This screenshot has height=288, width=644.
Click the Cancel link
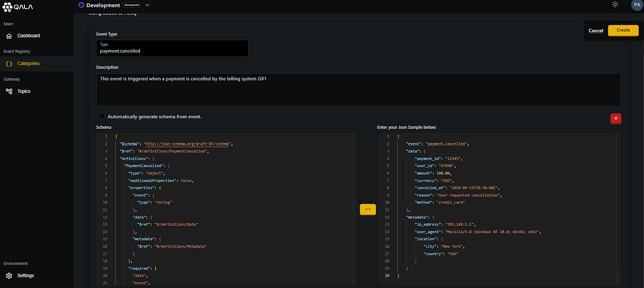point(595,31)
